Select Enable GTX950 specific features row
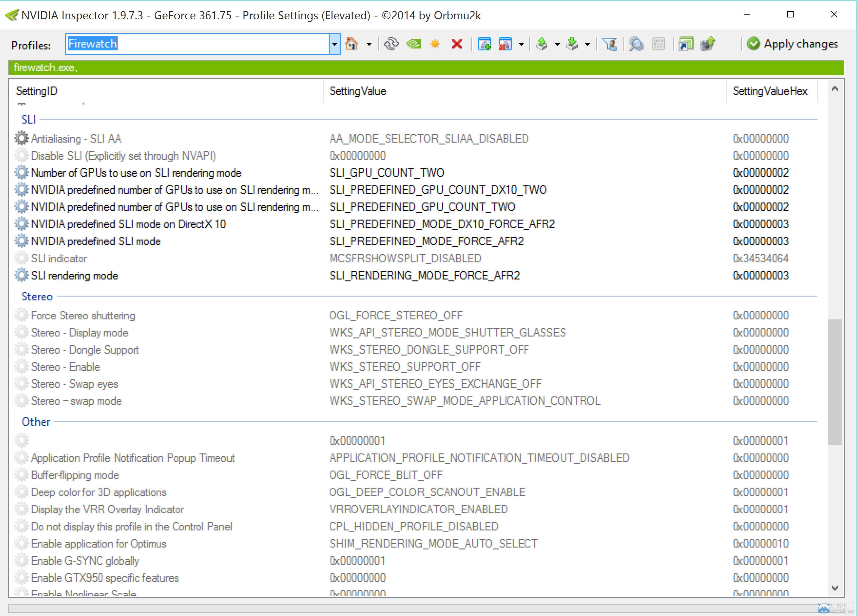This screenshot has height=616, width=857. point(416,578)
